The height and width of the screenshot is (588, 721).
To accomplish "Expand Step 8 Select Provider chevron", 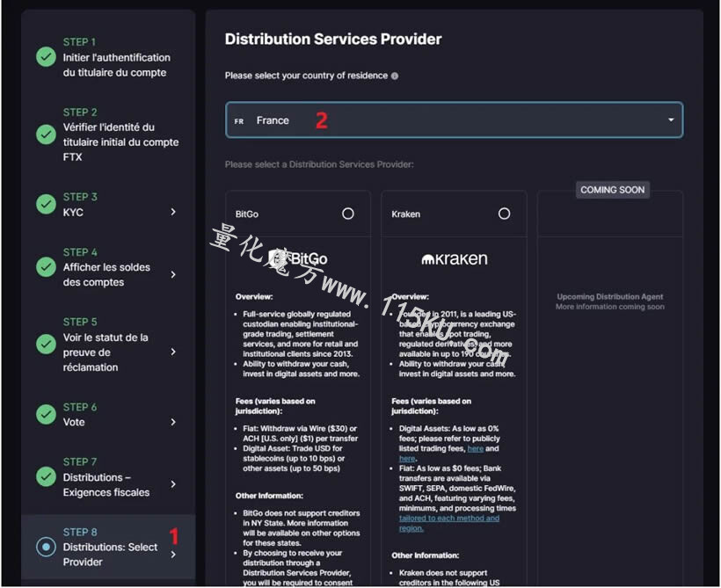I will [173, 555].
